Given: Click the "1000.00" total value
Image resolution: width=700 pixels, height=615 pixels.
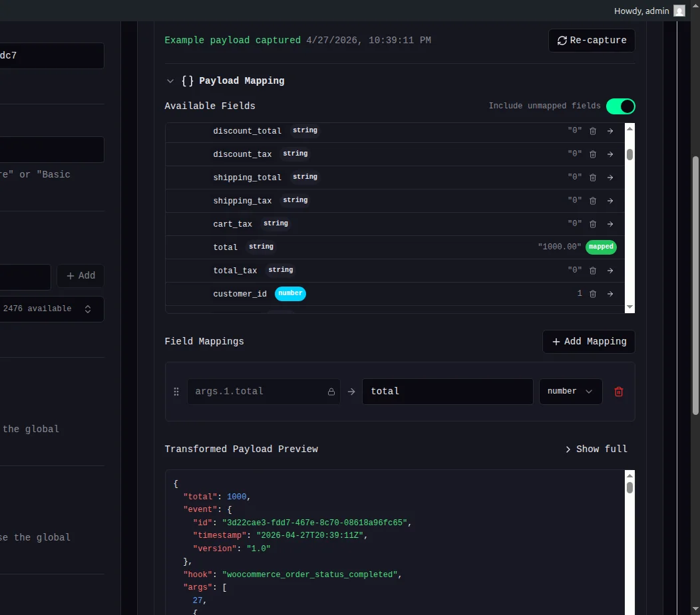Looking at the screenshot, I should coord(560,247).
